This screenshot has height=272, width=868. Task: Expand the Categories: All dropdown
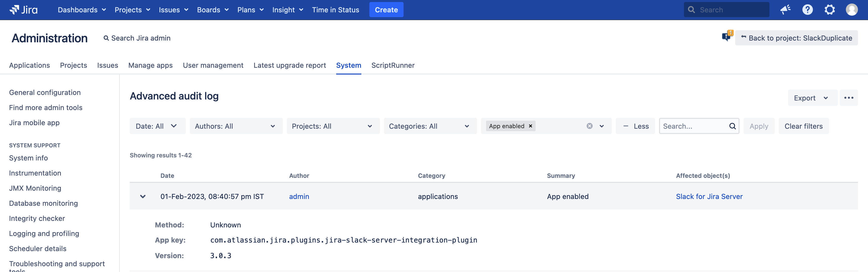click(x=430, y=126)
